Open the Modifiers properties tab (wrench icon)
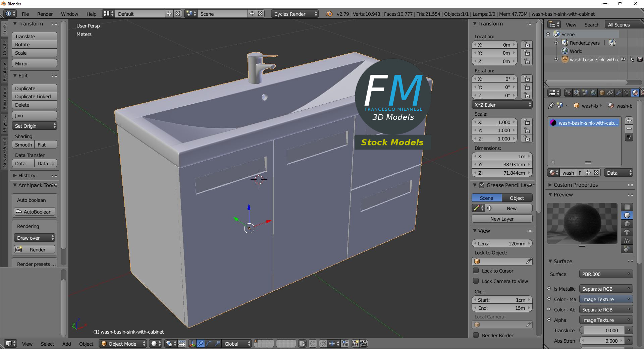The width and height of the screenshot is (644, 349). point(619,93)
